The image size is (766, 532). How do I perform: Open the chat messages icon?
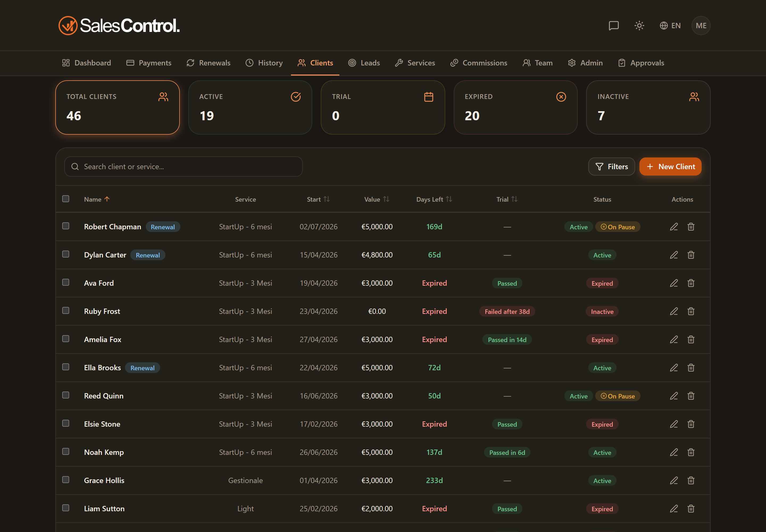pos(613,26)
